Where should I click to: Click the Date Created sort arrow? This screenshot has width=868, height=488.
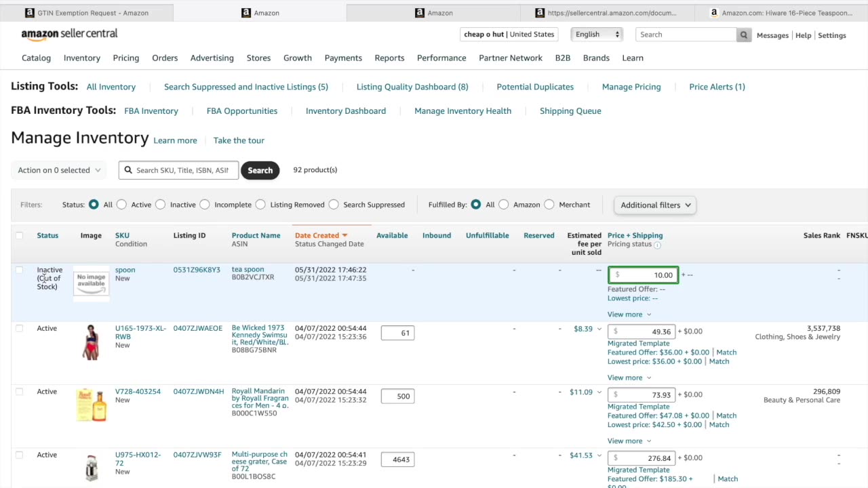pyautogui.click(x=344, y=235)
